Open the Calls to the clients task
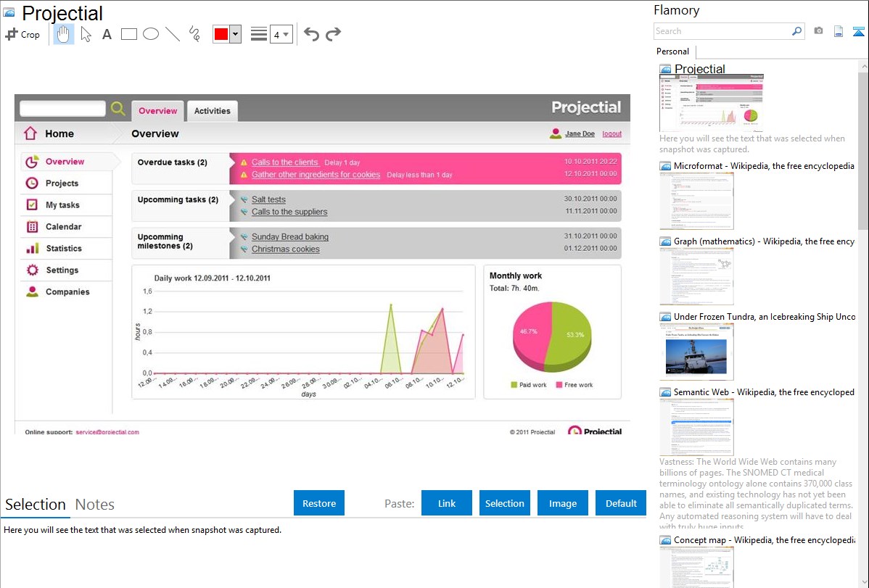This screenshot has height=588, width=869. (285, 162)
